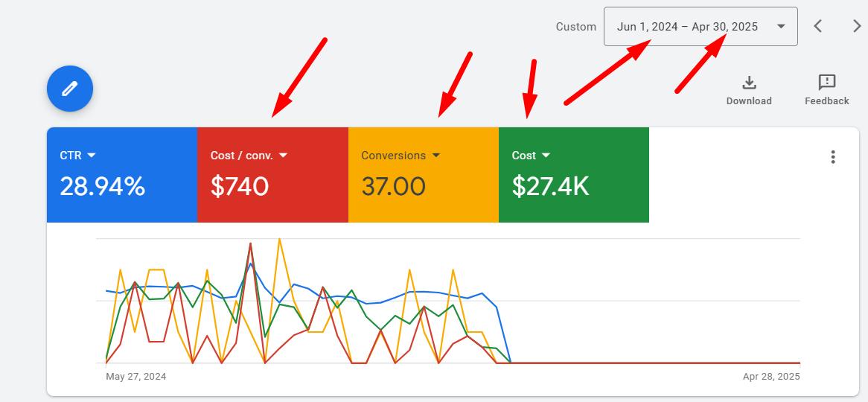Go to the previous date period chevron
The image size is (868, 402).
click(x=817, y=27)
